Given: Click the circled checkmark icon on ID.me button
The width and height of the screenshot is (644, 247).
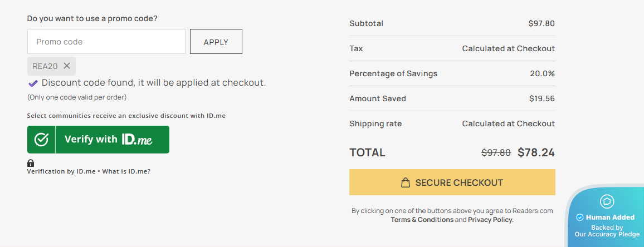Looking at the screenshot, I should coord(42,140).
